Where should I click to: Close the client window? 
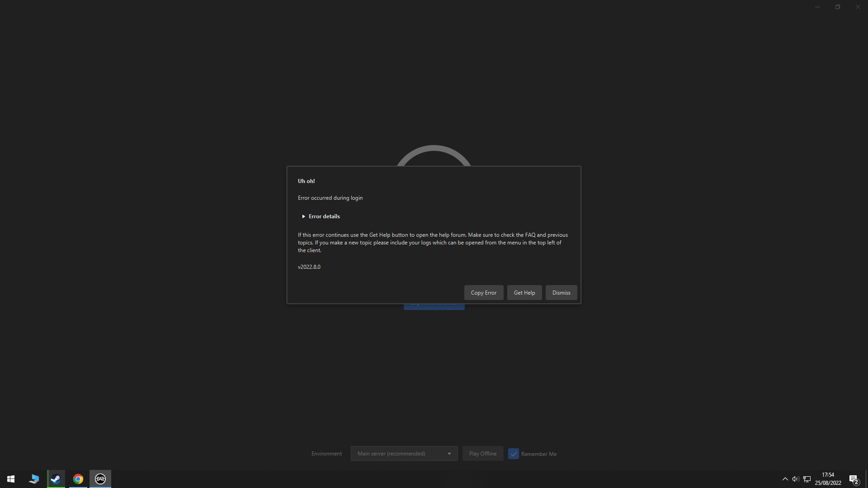(858, 7)
